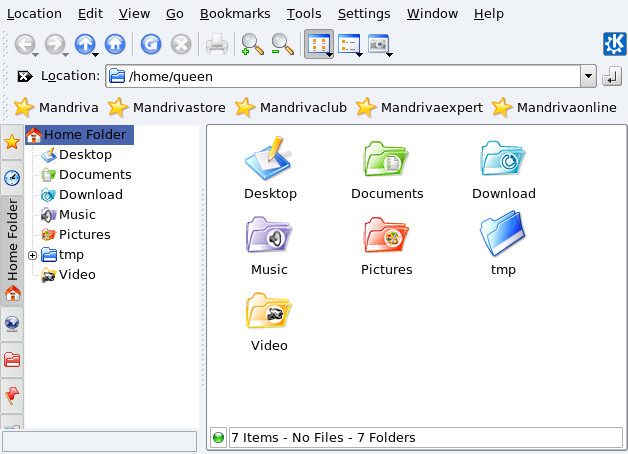The image size is (628, 454).
Task: Open the Bookmarks sidebar star tab
Action: point(12,142)
